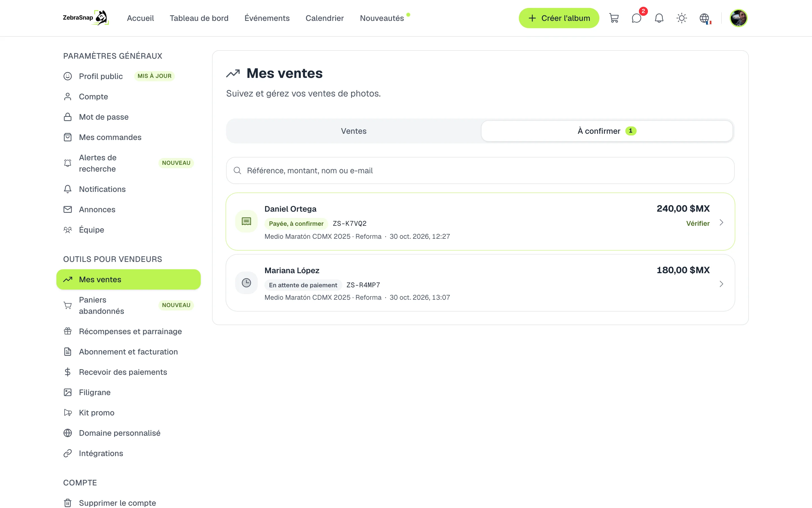This screenshot has width=812, height=508.
Task: Click Équipe people icon
Action: tap(67, 230)
